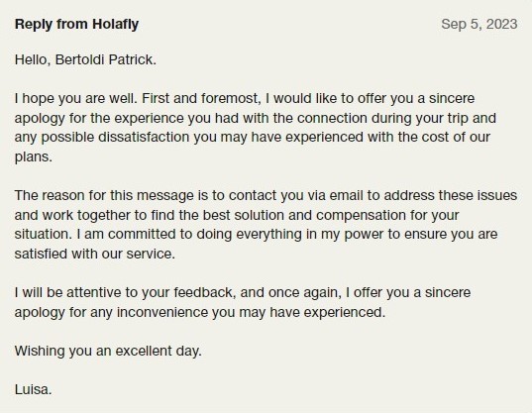532x413 pixels.
Task: Click the greeting 'Hello, Bertoldi Patrick.'
Action: point(85,59)
